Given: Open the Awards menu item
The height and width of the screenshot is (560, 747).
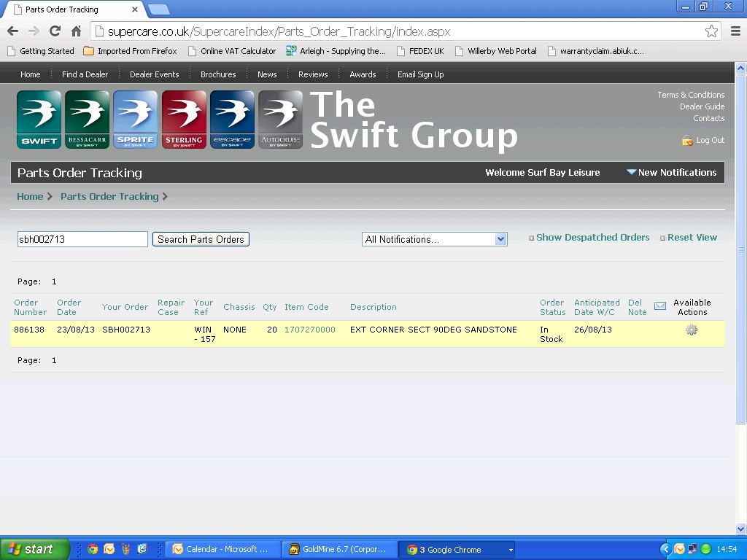Looking at the screenshot, I should (363, 74).
